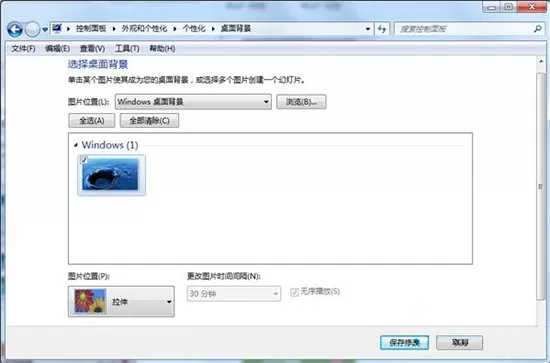
Task: Open the 帮助(H) menu
Action: tap(162, 48)
